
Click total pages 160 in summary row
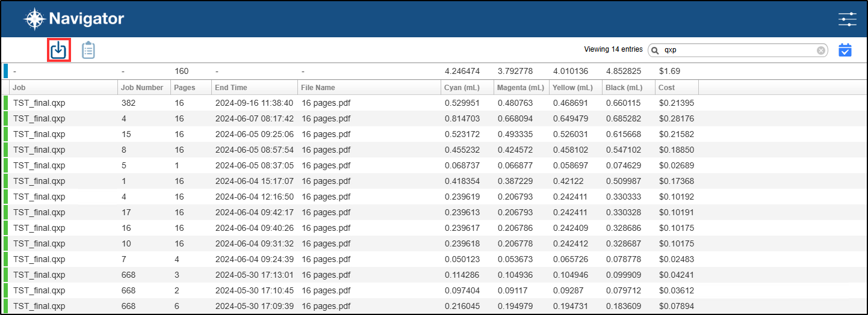tap(181, 71)
